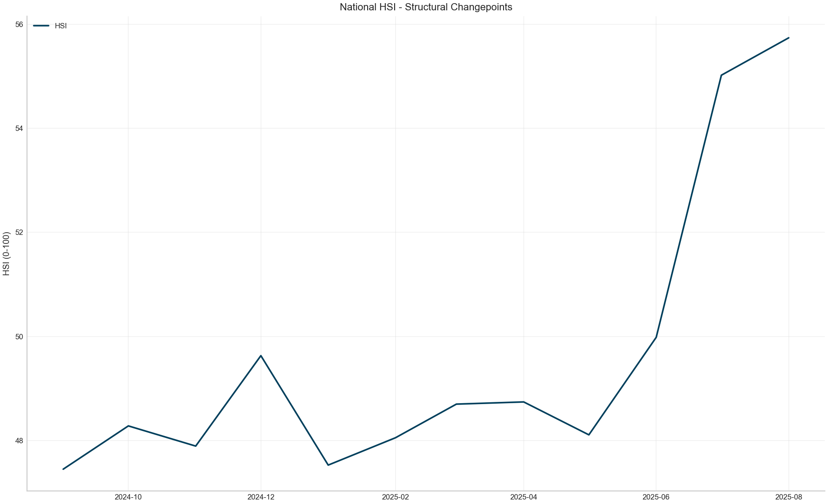828x504 pixels.
Task: Click the final HSI data point at 2025-08
Action: point(789,38)
